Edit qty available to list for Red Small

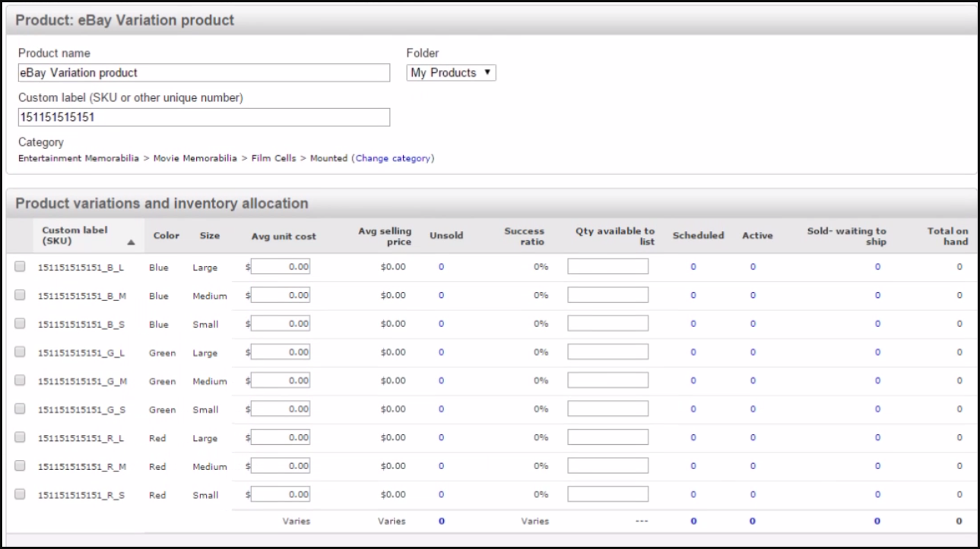coord(607,494)
